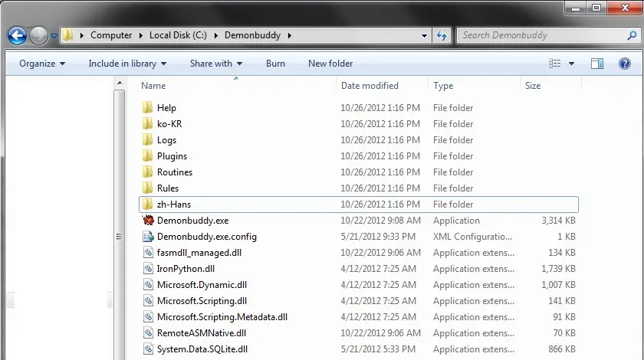Click the search magnifier icon
Image resolution: width=644 pixels, height=360 pixels.
click(632, 36)
